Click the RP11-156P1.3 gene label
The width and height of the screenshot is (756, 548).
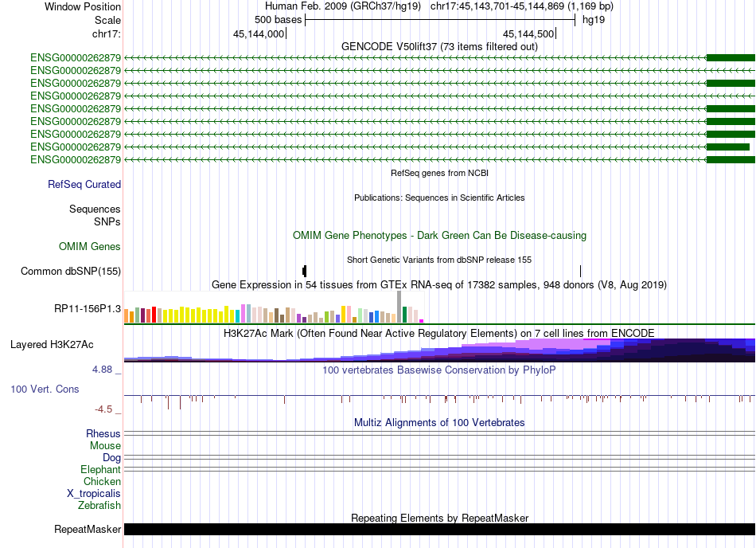(x=88, y=309)
